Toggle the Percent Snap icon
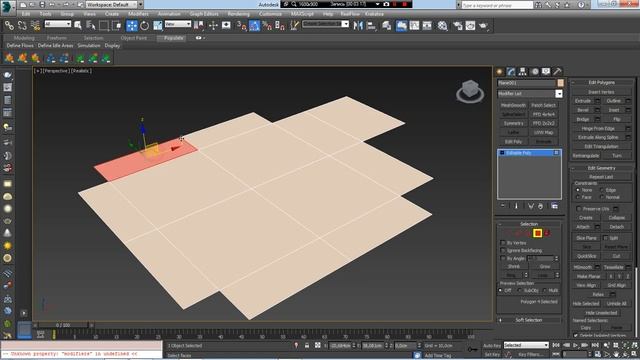 (x=267, y=26)
